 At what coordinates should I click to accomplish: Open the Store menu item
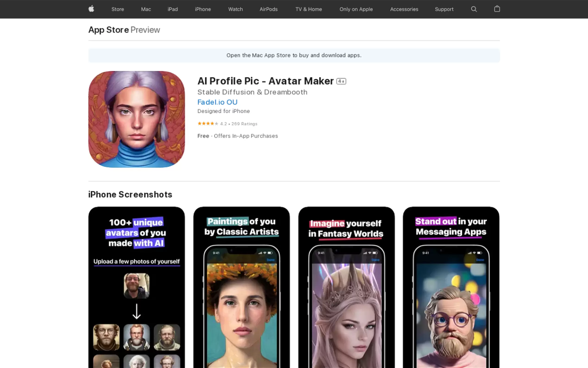[118, 9]
